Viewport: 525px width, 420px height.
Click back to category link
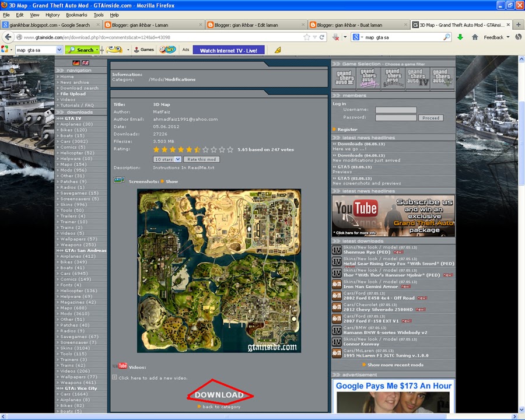coord(221,407)
